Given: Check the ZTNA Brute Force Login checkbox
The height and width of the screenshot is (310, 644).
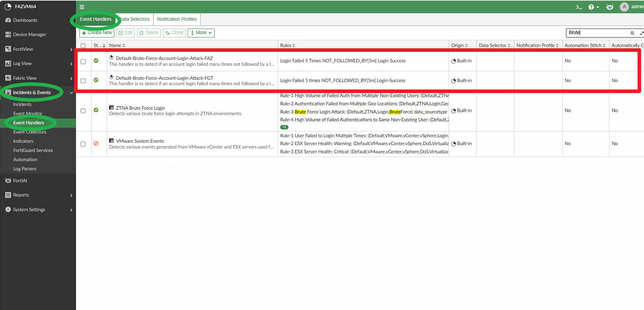Looking at the screenshot, I should [x=83, y=111].
